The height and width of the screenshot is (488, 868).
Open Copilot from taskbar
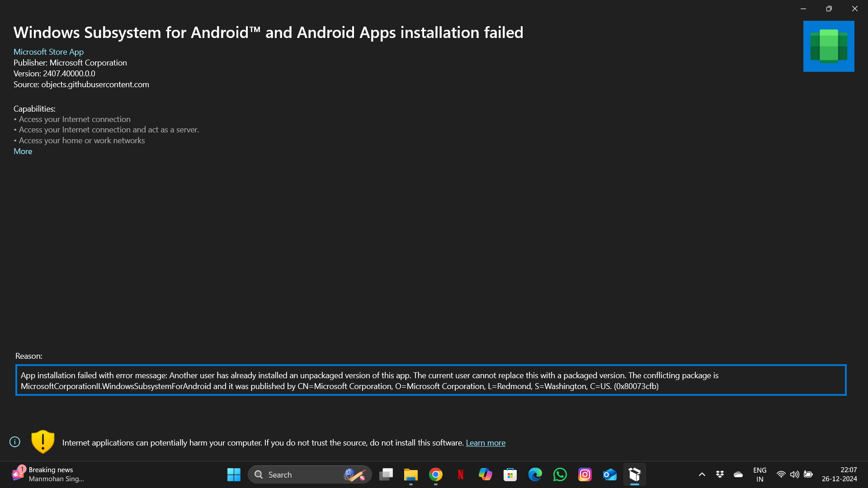[x=486, y=474]
